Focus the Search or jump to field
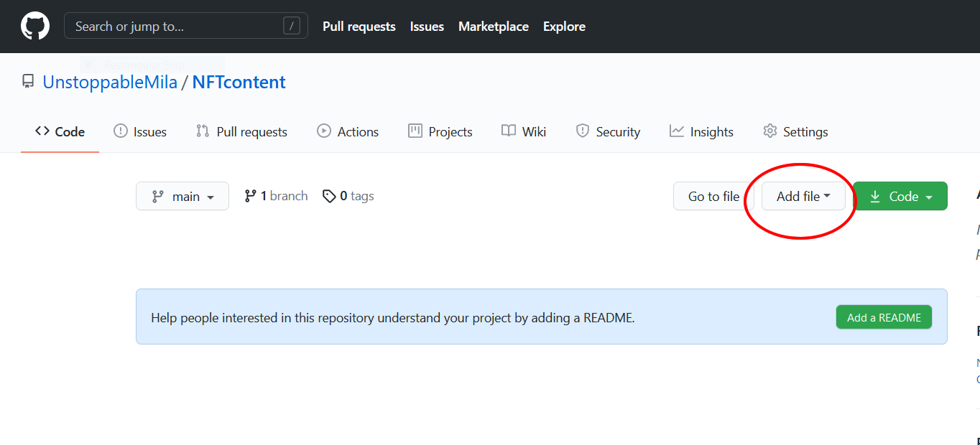Screen dimensions: 980x445 (186, 26)
